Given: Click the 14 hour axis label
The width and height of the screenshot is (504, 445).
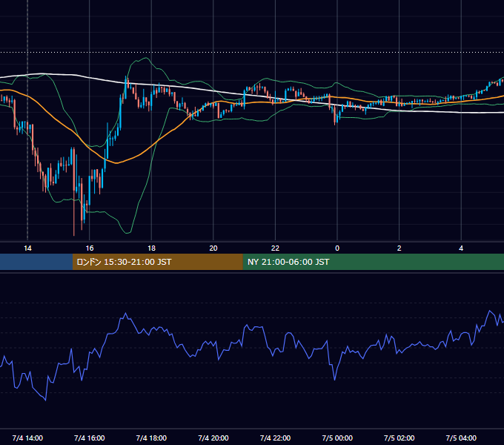Looking at the screenshot, I should (x=27, y=248).
